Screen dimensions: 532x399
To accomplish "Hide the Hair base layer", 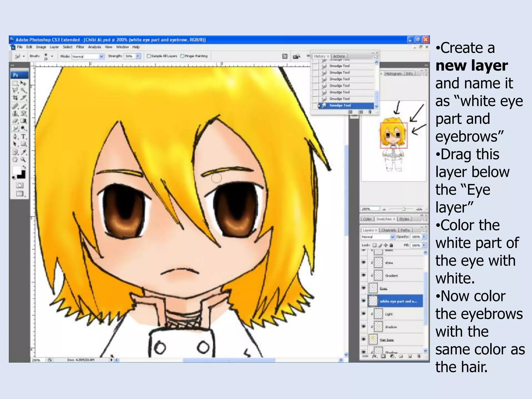I will coord(364,339).
